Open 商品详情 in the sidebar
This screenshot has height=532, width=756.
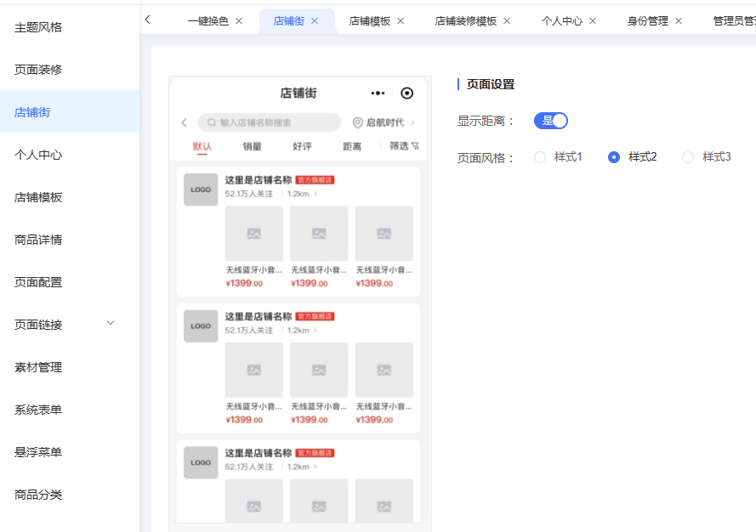pyautogui.click(x=70, y=240)
